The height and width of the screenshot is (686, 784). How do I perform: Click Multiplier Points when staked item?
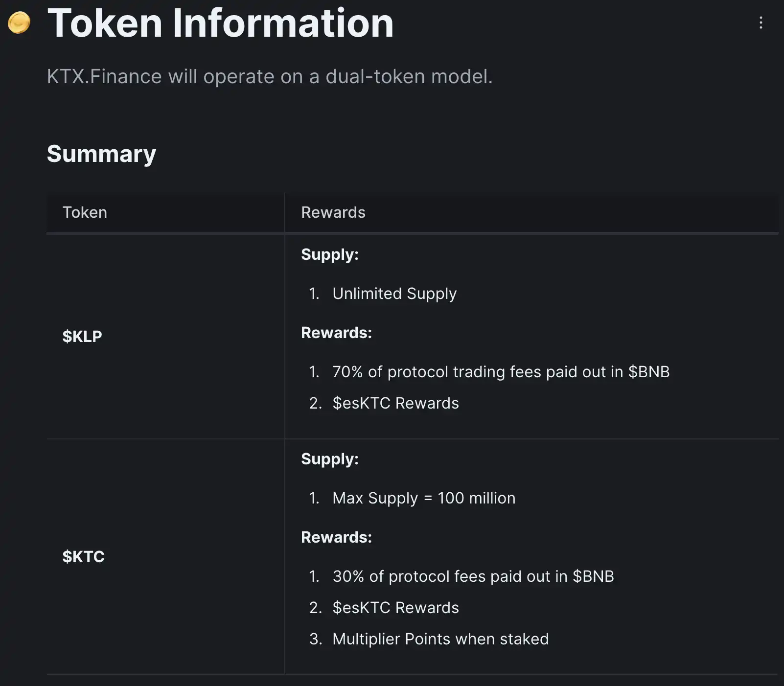440,639
